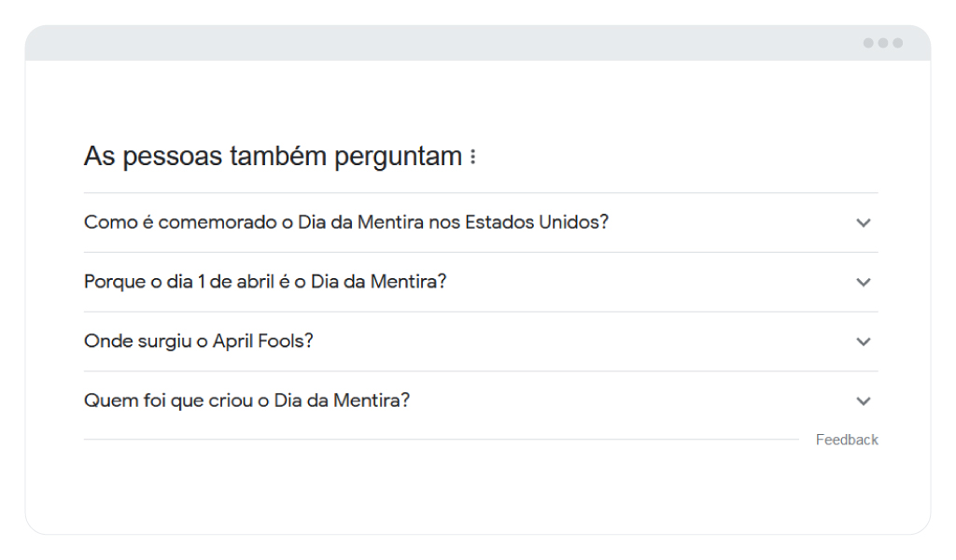Click the last gray dot in window header
This screenshot has height=560, width=956.
pos(897,43)
